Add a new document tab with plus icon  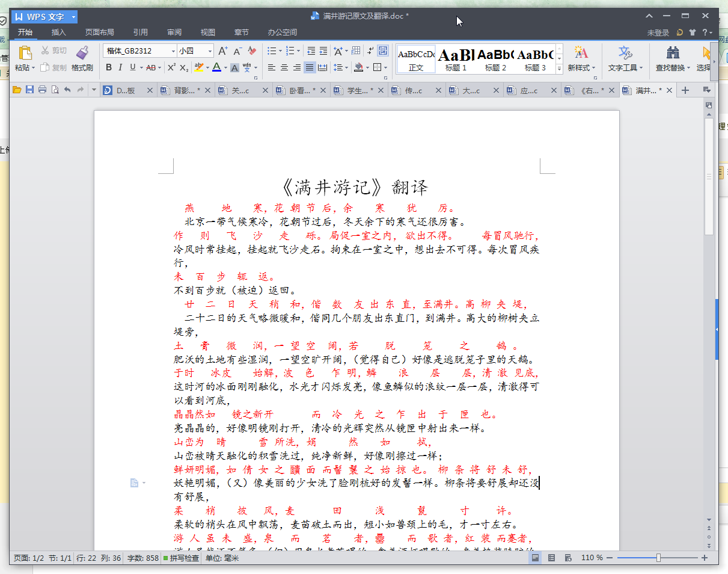tap(685, 90)
